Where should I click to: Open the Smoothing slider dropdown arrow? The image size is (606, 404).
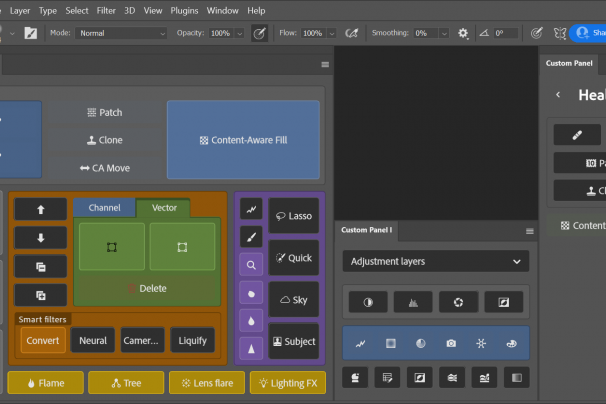pyautogui.click(x=444, y=33)
